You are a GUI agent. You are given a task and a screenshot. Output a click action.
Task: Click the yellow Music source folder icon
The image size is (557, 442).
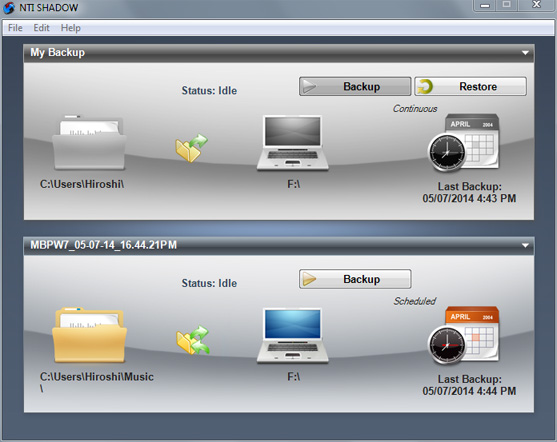(x=89, y=335)
